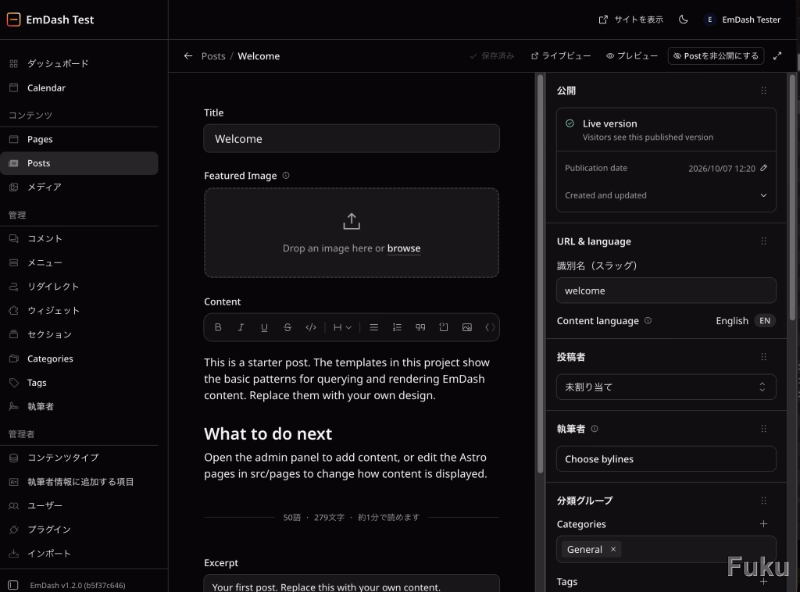Screen dimensions: 800x592
Task: Open the EmDash Tester user menu
Action: 742,19
